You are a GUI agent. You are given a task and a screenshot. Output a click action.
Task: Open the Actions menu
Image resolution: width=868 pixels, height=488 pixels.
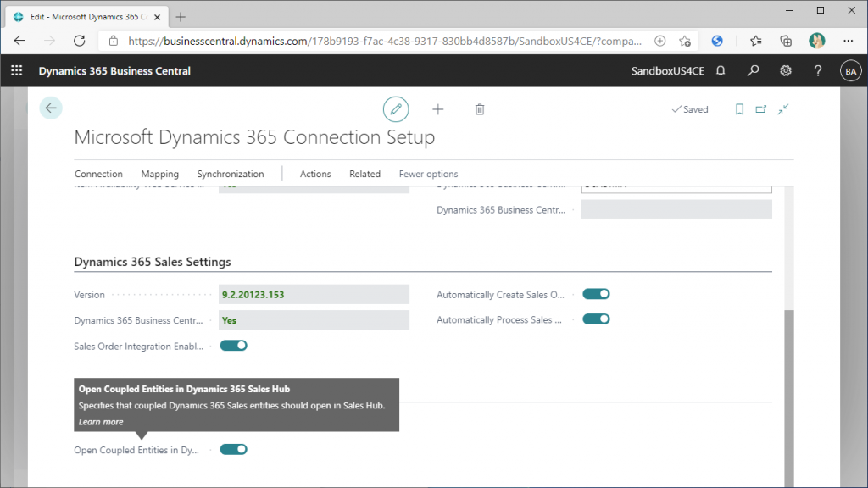tap(315, 174)
